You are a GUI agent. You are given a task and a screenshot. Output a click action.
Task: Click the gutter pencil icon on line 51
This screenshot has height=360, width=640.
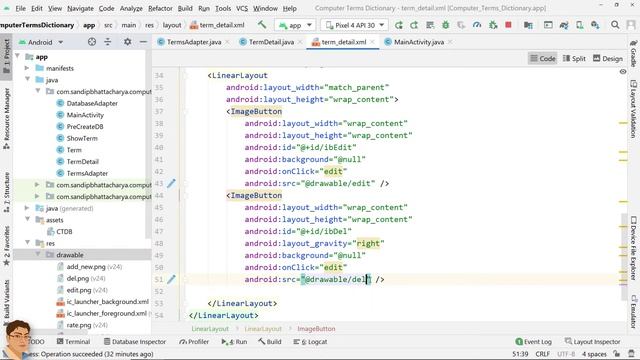(x=171, y=279)
